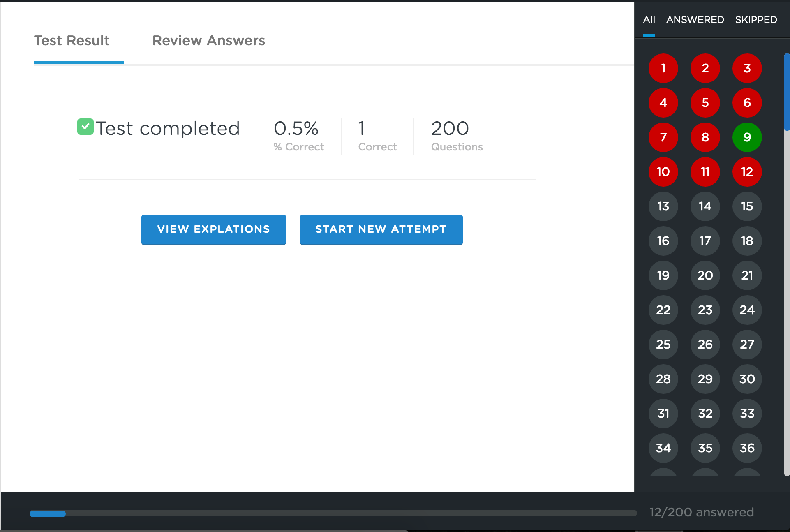
Task: Navigate to question 34
Action: [x=663, y=448]
